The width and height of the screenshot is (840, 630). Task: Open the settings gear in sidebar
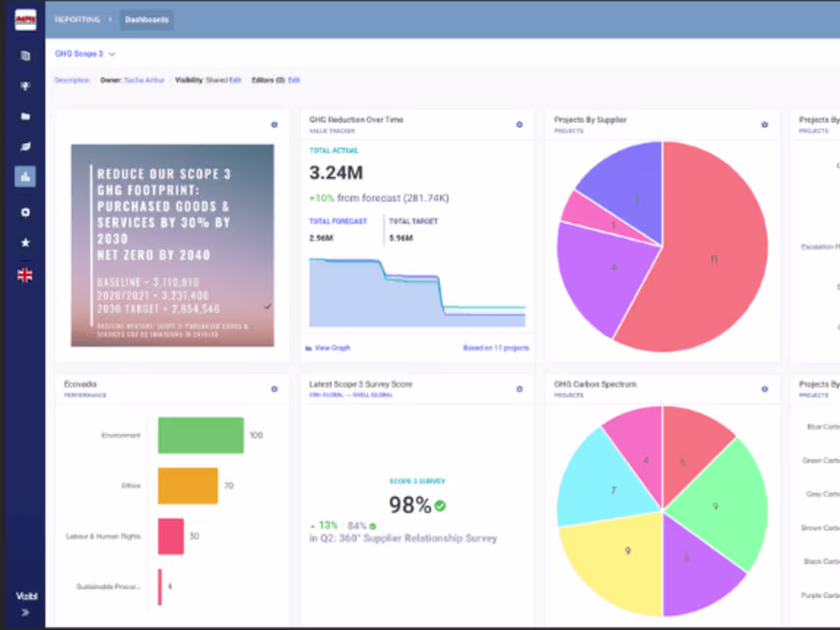point(25,213)
